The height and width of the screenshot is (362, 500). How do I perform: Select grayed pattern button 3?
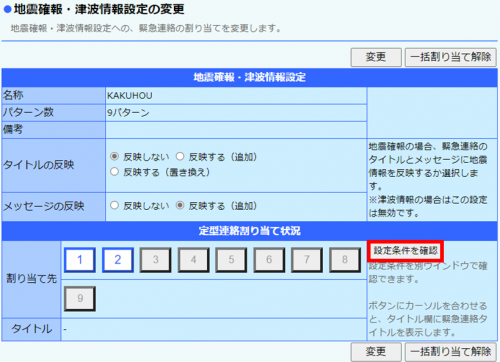155,260
